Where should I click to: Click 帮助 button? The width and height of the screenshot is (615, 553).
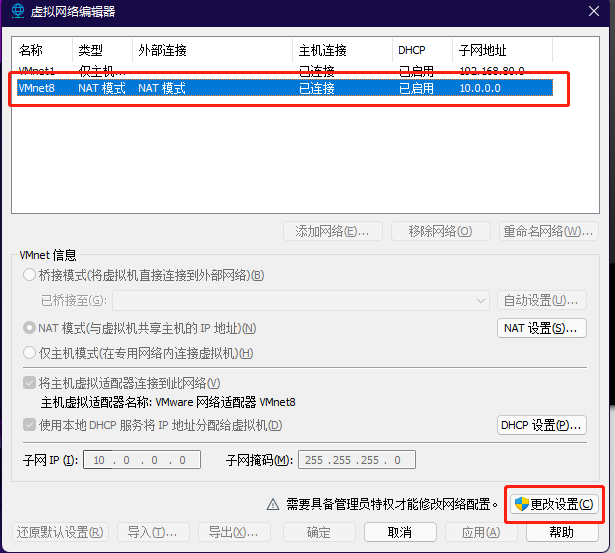tap(562, 532)
